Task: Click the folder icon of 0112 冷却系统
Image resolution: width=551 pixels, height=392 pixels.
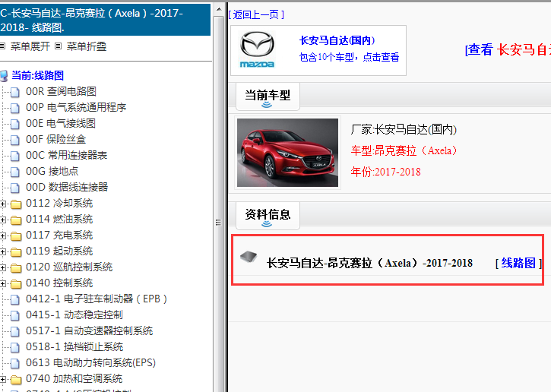Action: [16, 204]
